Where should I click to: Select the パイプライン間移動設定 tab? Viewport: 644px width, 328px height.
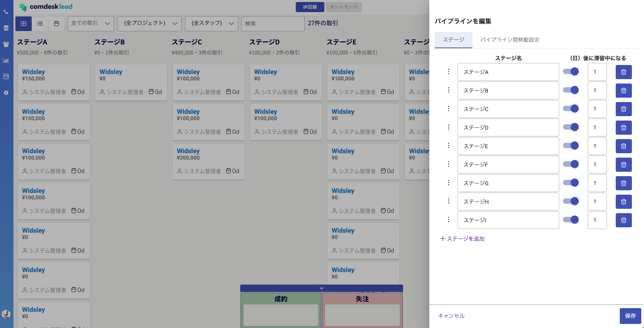[x=510, y=40]
